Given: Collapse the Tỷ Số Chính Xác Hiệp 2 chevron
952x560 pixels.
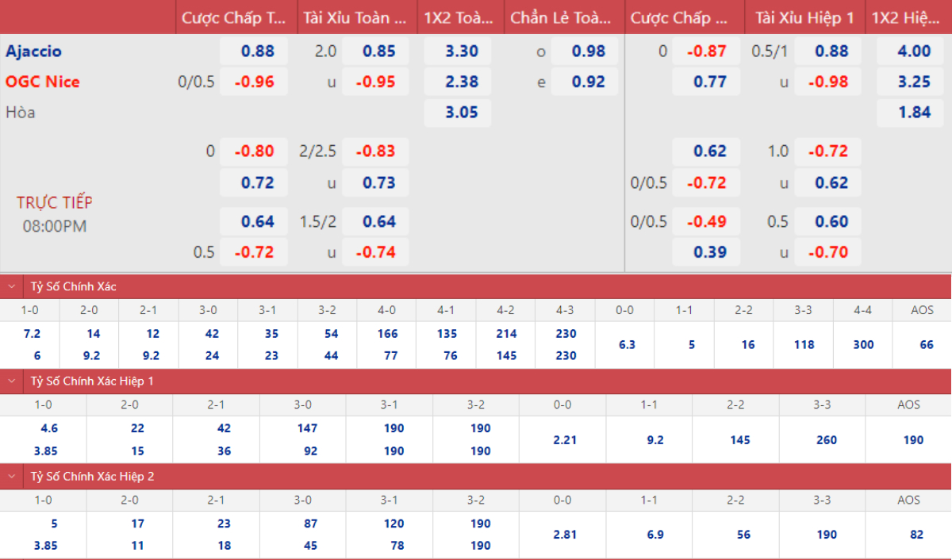Looking at the screenshot, I should click(x=11, y=477).
